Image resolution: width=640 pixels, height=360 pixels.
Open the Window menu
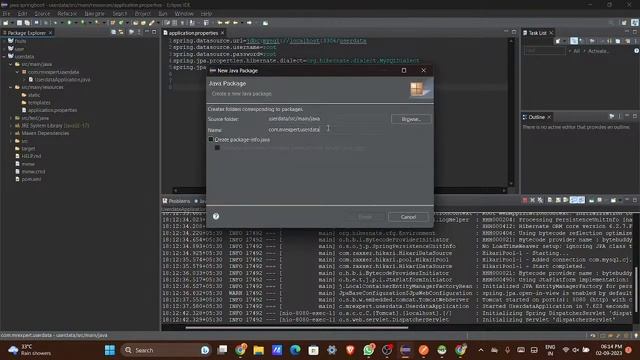tap(184, 13)
